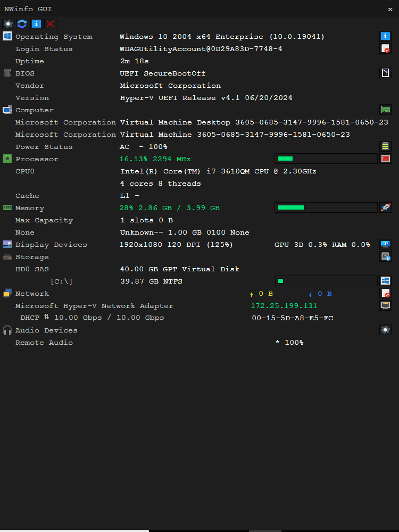This screenshot has height=532, width=399.
Task: Click the '[C:\]' volume label
Action: [61, 281]
